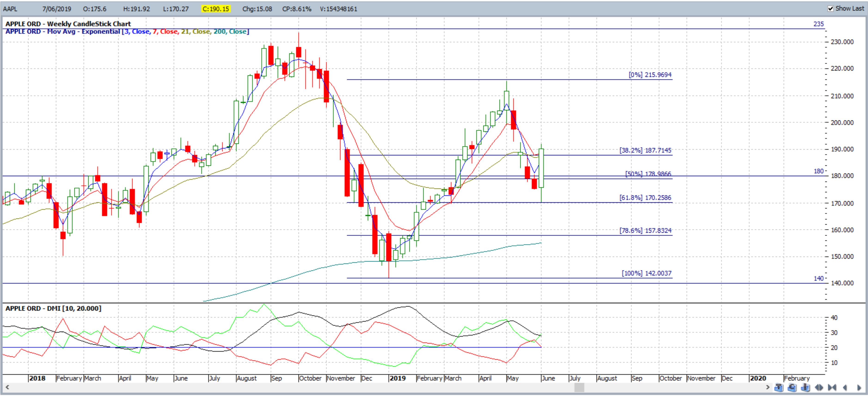
Task: Click the blue C chart icon
Action: pyautogui.click(x=792, y=387)
